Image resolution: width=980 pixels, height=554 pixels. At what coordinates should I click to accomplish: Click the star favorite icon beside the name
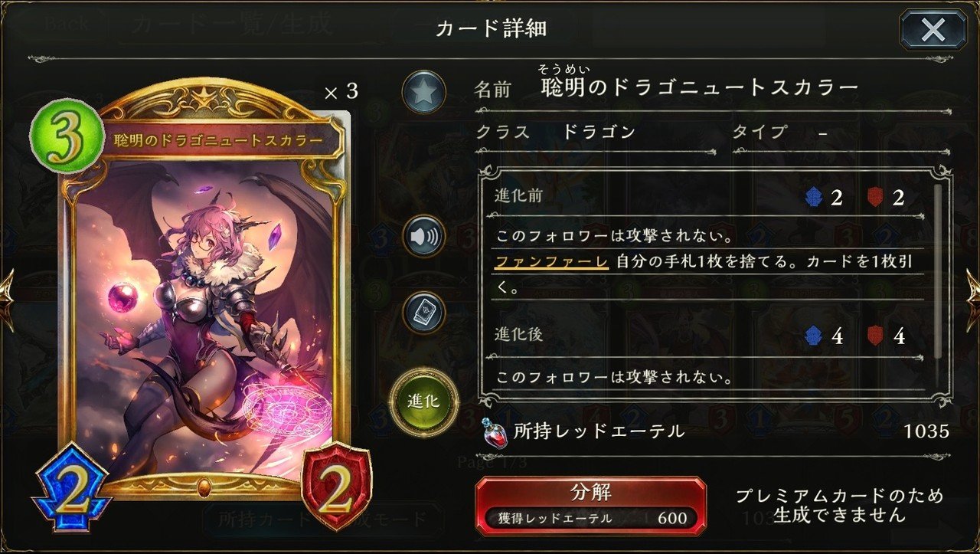point(423,93)
